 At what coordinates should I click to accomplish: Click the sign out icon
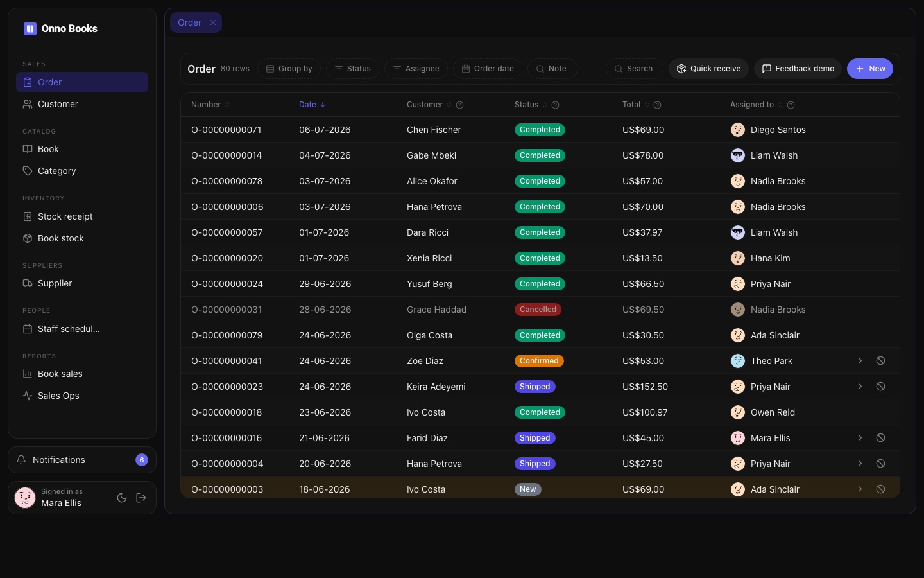click(141, 498)
